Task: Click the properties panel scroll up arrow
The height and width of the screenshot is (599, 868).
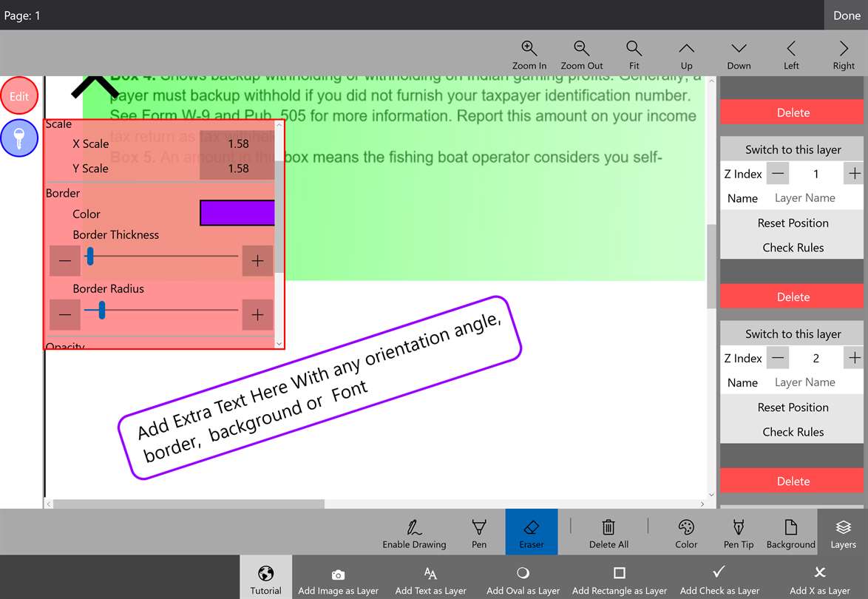Action: pos(279,125)
